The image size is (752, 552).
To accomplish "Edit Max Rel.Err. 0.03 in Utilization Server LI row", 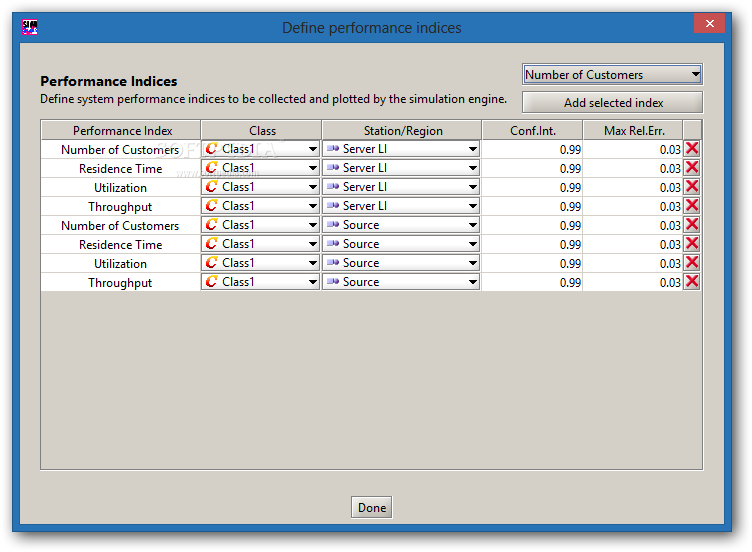I will pyautogui.click(x=633, y=187).
